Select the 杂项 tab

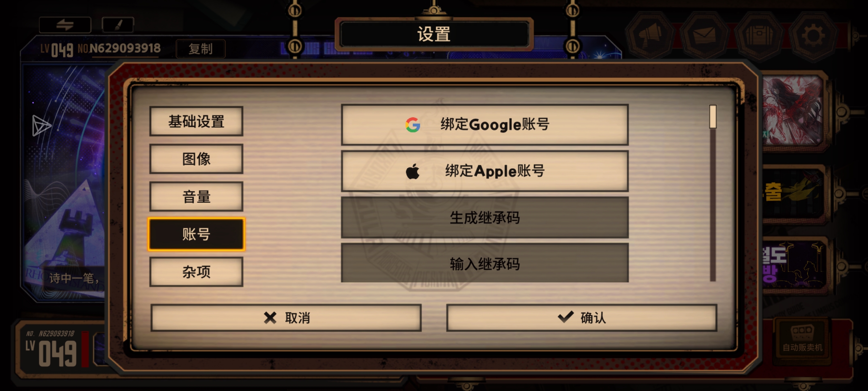(196, 272)
